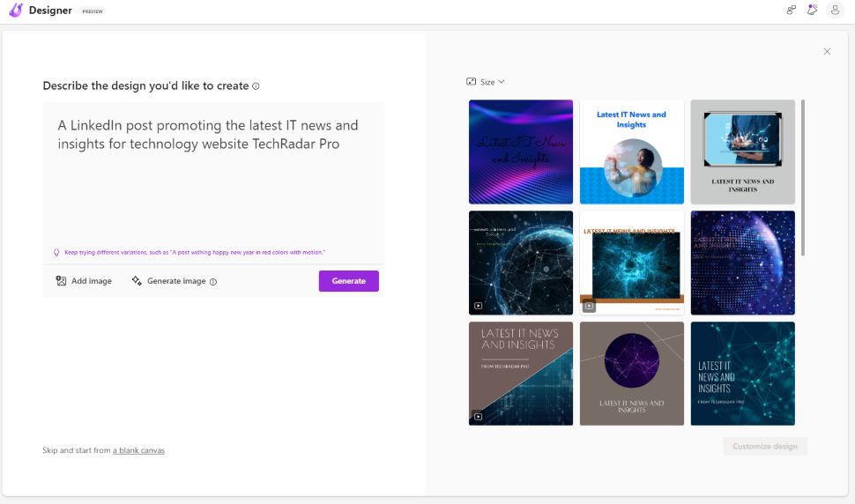Close the design creation dialog
This screenshot has height=504, width=855.
click(x=827, y=52)
